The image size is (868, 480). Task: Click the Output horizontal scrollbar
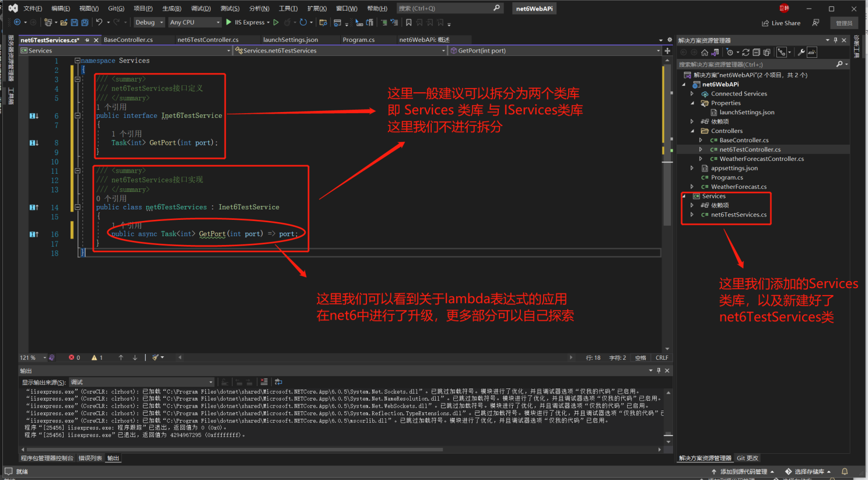(x=235, y=449)
